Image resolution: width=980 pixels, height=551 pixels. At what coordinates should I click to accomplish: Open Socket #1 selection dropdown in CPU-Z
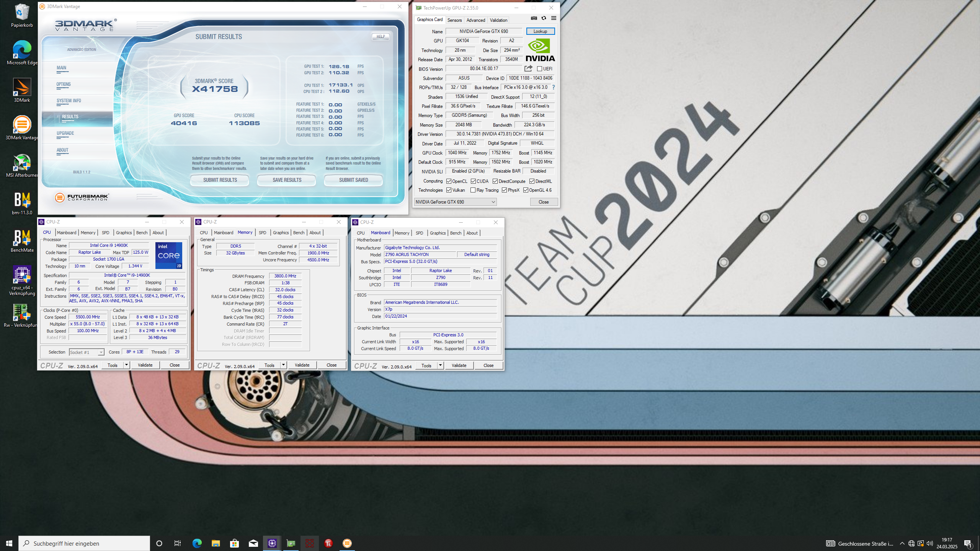[87, 352]
